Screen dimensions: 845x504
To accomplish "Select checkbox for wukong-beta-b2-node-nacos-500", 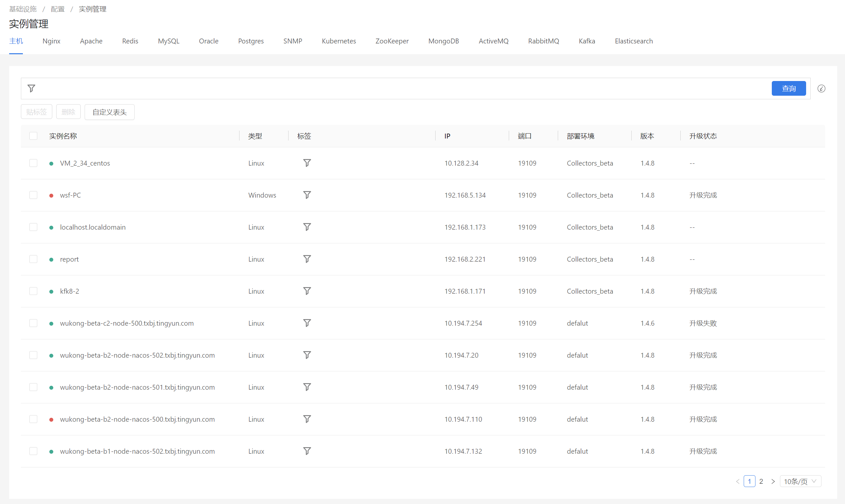I will coord(33,419).
